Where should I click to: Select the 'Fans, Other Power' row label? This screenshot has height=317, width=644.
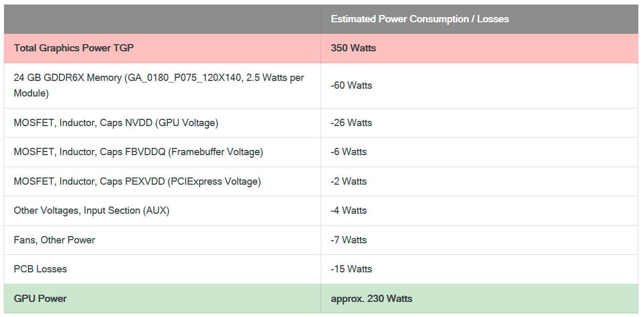(x=54, y=240)
